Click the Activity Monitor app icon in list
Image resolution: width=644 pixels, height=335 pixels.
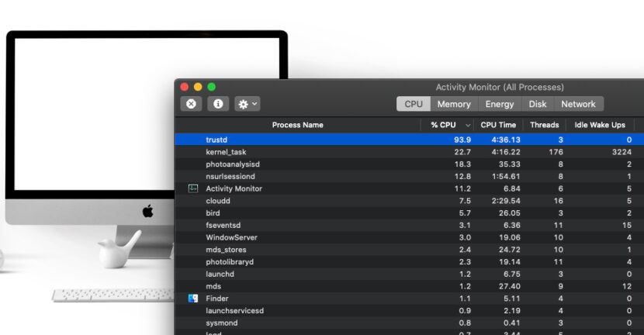pos(193,188)
